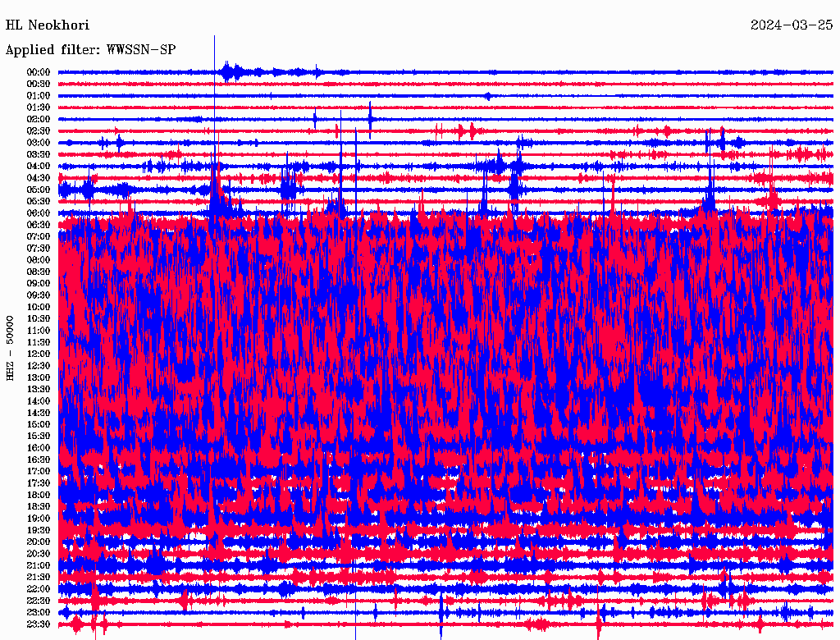Select the 09:30 time label
The height and width of the screenshot is (640, 840).
click(x=39, y=295)
